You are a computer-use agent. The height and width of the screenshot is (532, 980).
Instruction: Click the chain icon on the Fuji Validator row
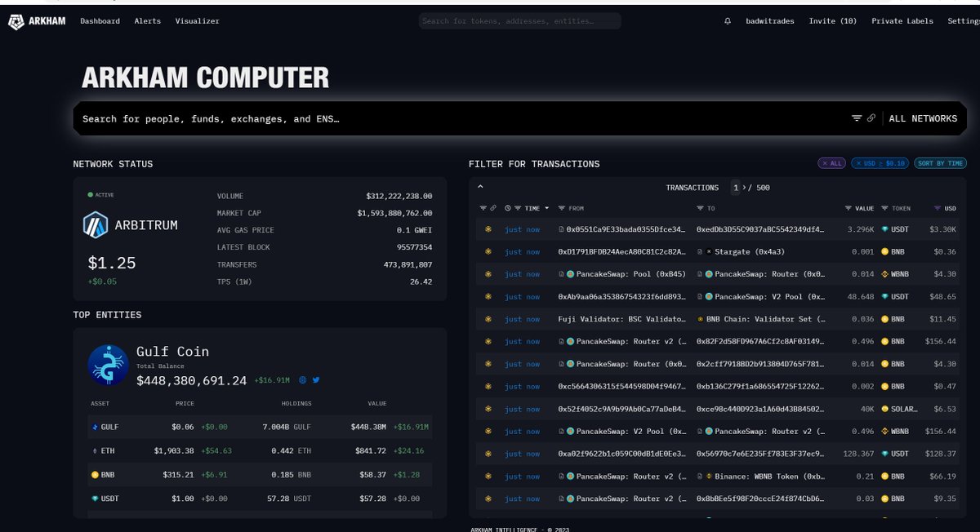point(488,319)
